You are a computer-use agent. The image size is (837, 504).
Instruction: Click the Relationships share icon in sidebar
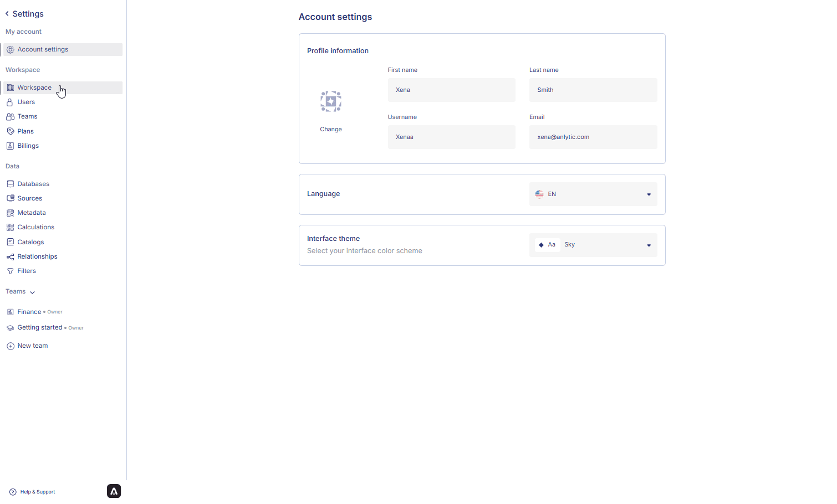pos(10,257)
